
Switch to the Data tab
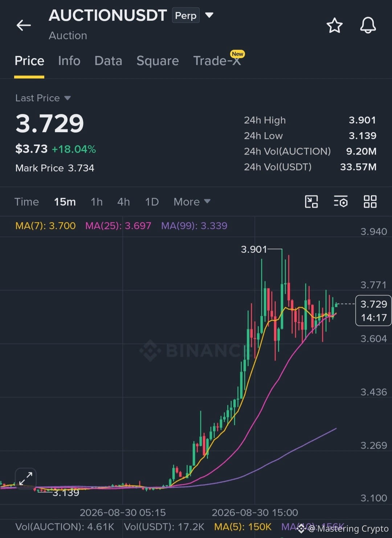tap(108, 61)
